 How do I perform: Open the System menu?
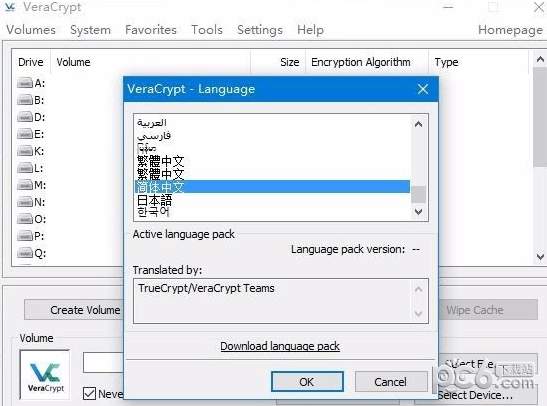[90, 30]
